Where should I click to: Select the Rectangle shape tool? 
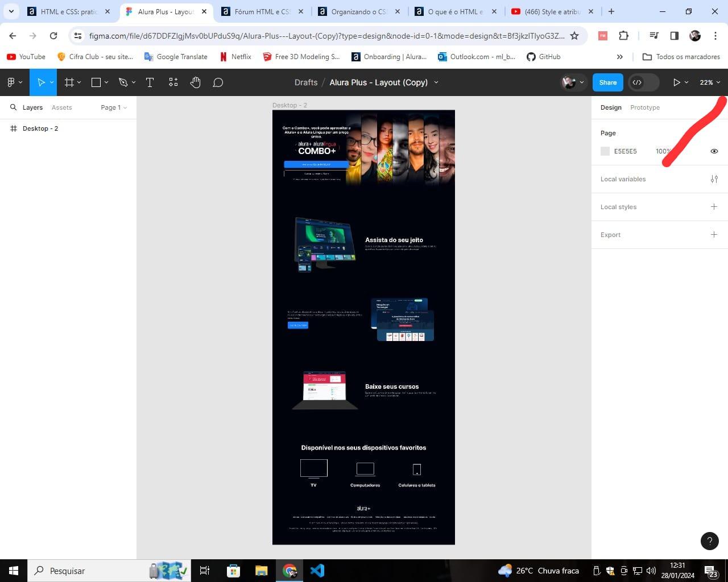pos(96,82)
